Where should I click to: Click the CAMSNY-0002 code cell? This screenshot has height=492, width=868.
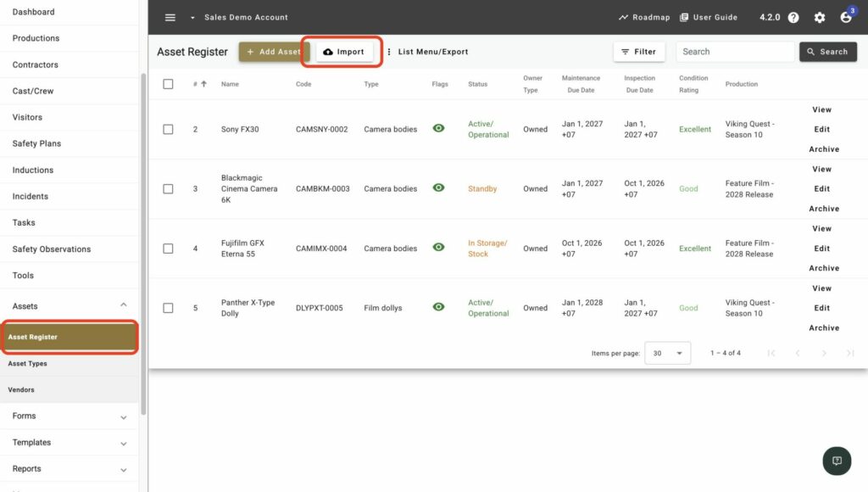[x=321, y=129]
